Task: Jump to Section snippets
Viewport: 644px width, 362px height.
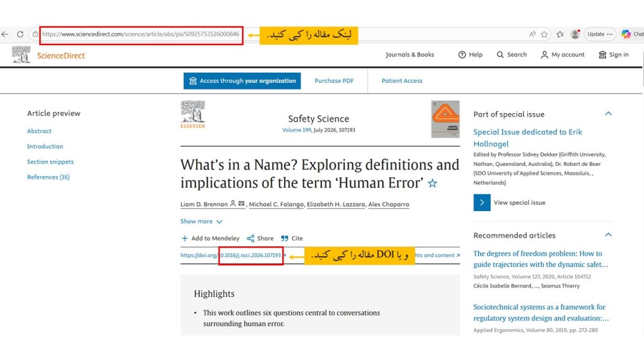Action: (50, 162)
